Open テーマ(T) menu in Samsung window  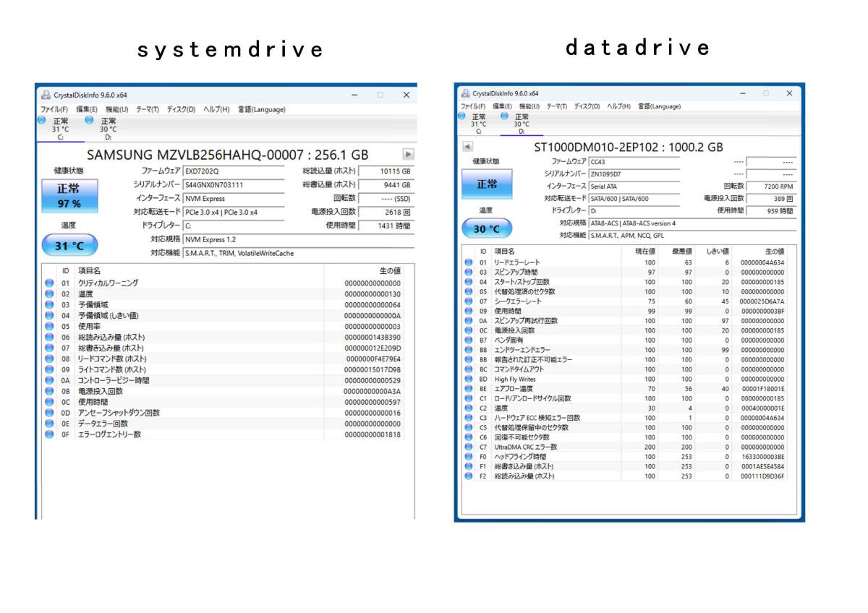[148, 109]
